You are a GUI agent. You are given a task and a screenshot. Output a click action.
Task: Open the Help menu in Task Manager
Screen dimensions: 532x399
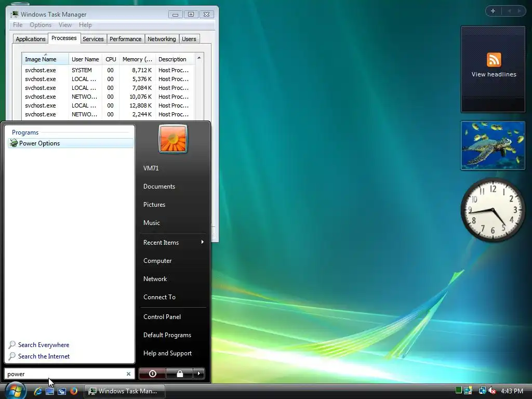(x=85, y=25)
